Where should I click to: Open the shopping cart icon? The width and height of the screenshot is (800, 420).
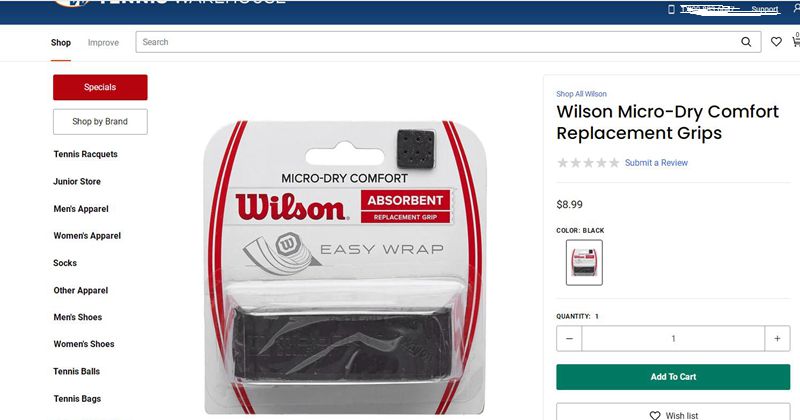796,41
